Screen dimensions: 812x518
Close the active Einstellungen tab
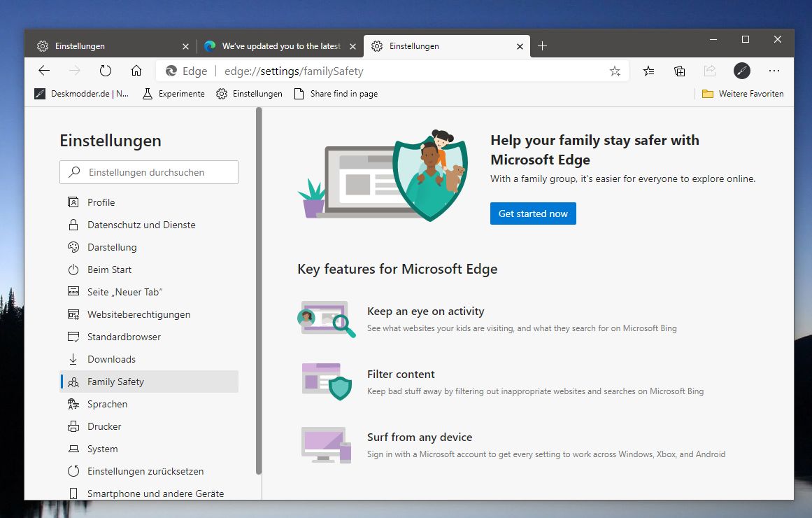[x=520, y=47]
